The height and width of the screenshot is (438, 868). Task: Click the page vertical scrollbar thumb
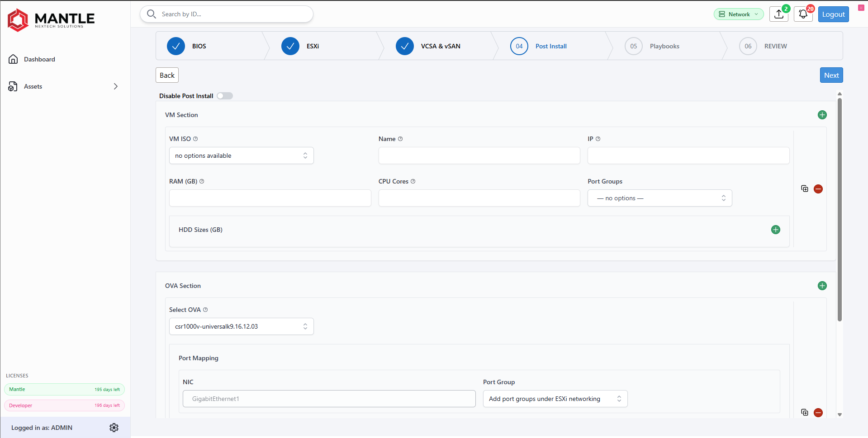(840, 210)
